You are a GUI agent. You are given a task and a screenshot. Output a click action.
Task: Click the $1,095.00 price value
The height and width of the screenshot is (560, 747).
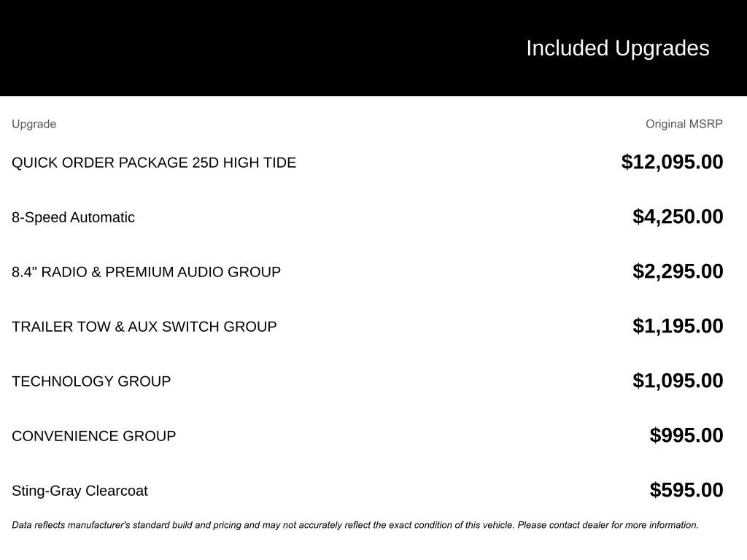(x=678, y=381)
